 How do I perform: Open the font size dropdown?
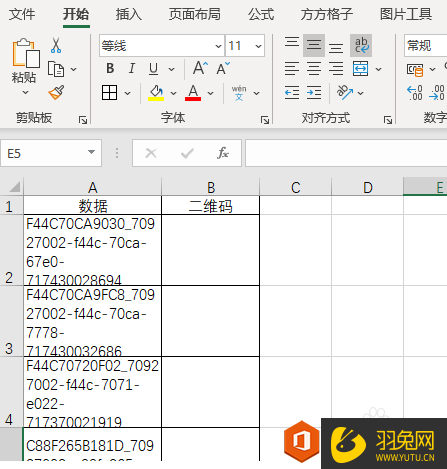(258, 46)
